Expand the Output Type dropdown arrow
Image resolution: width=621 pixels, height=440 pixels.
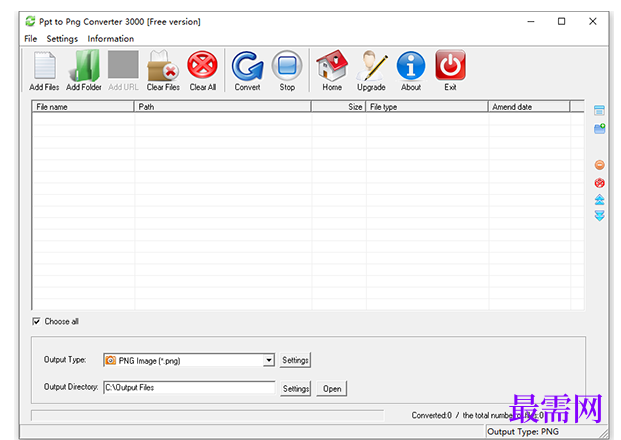click(269, 360)
